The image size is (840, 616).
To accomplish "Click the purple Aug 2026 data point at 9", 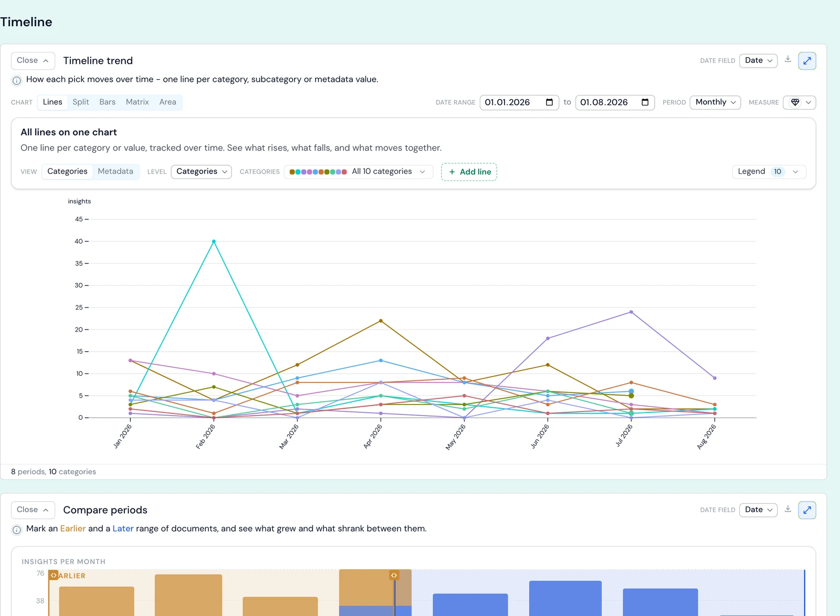I will point(715,378).
